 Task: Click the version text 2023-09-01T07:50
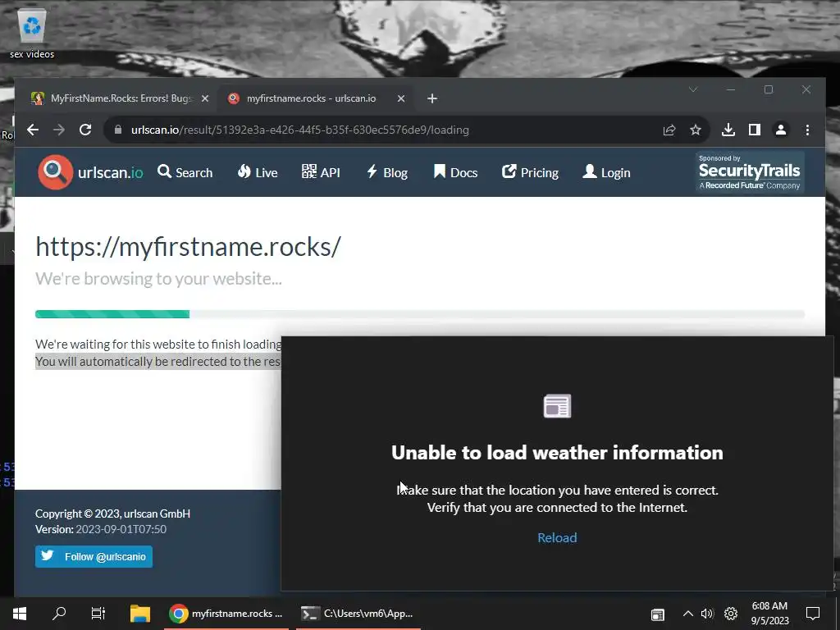click(121, 529)
